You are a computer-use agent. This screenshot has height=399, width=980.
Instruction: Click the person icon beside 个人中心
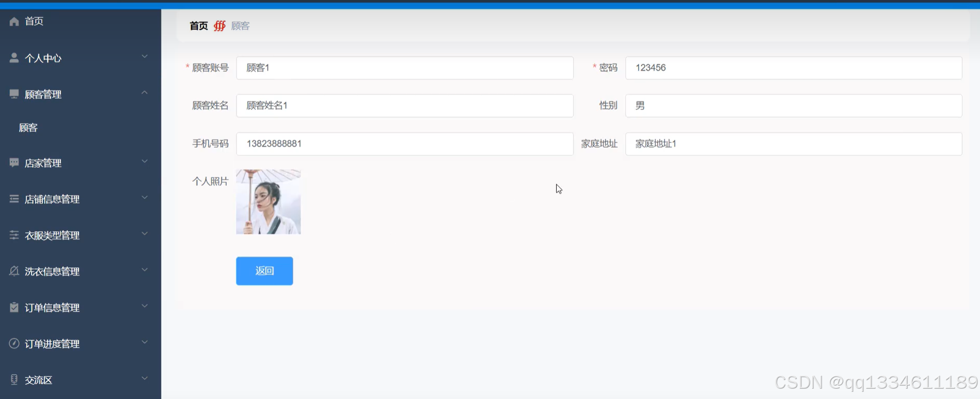[14, 58]
